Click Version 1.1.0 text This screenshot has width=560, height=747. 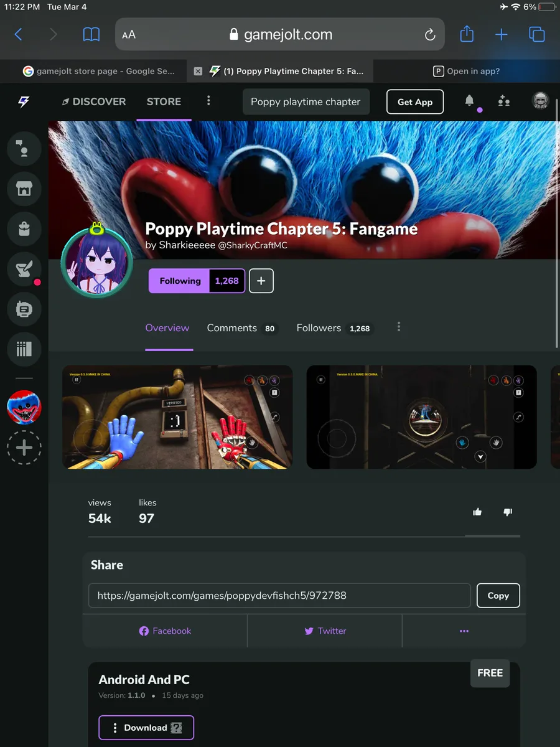[x=122, y=695]
